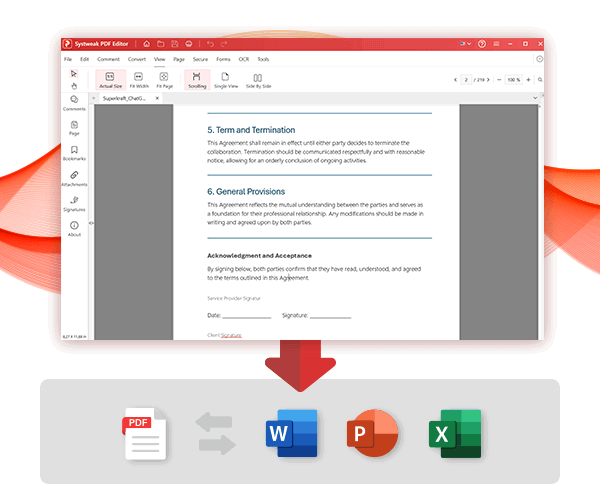Switch to Fit Width view
The width and height of the screenshot is (600, 500).
tap(139, 80)
